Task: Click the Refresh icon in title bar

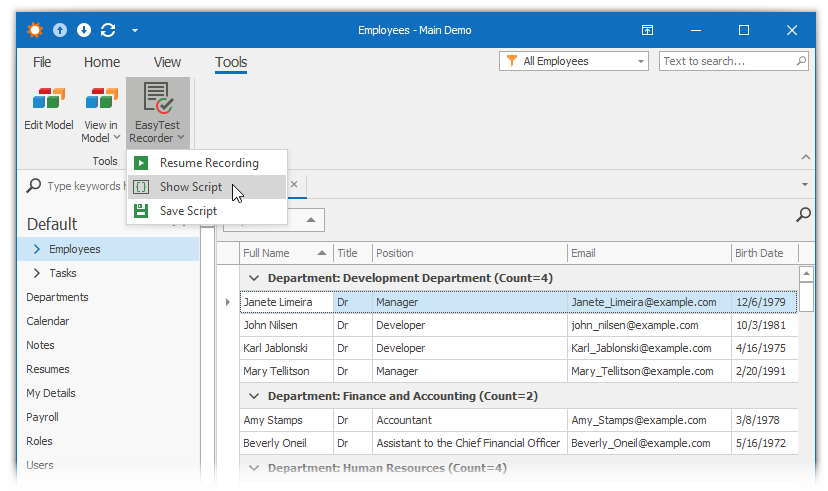Action: tap(108, 30)
